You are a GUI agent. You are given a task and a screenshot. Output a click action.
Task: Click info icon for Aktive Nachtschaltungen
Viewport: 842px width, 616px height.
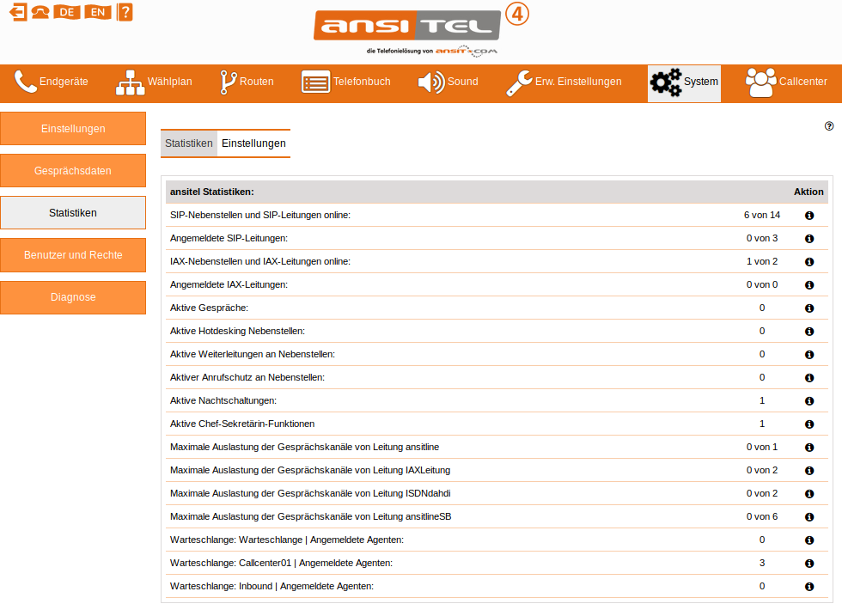pyautogui.click(x=809, y=400)
